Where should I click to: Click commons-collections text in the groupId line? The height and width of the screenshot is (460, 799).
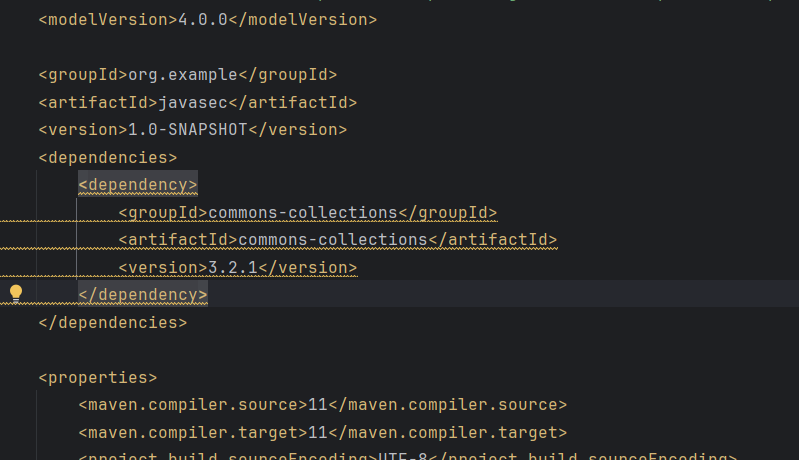(303, 212)
